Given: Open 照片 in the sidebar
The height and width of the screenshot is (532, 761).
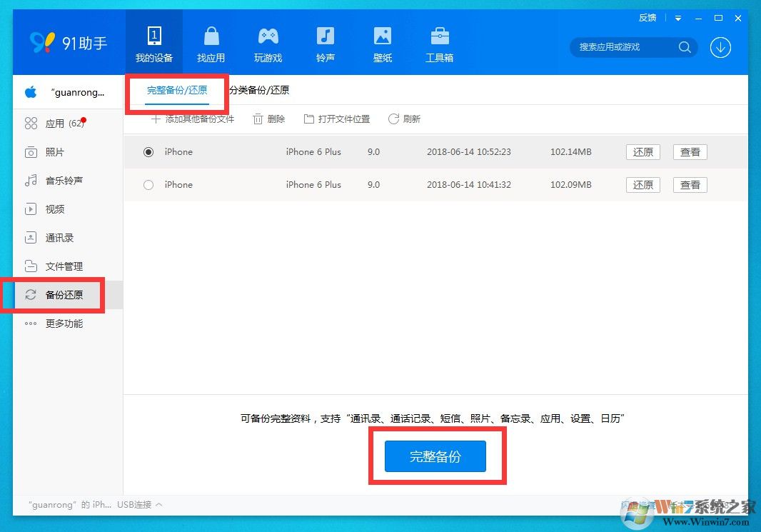Looking at the screenshot, I should (x=57, y=151).
